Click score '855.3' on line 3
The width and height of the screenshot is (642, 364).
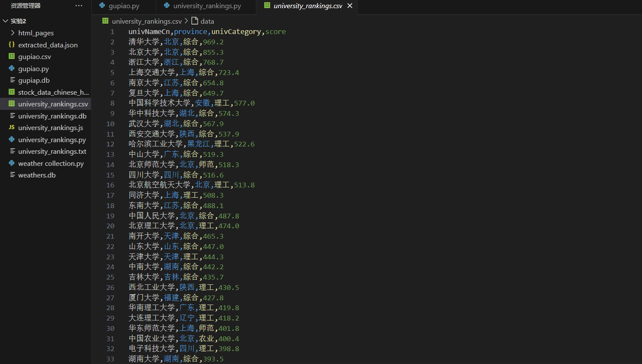[x=213, y=52]
